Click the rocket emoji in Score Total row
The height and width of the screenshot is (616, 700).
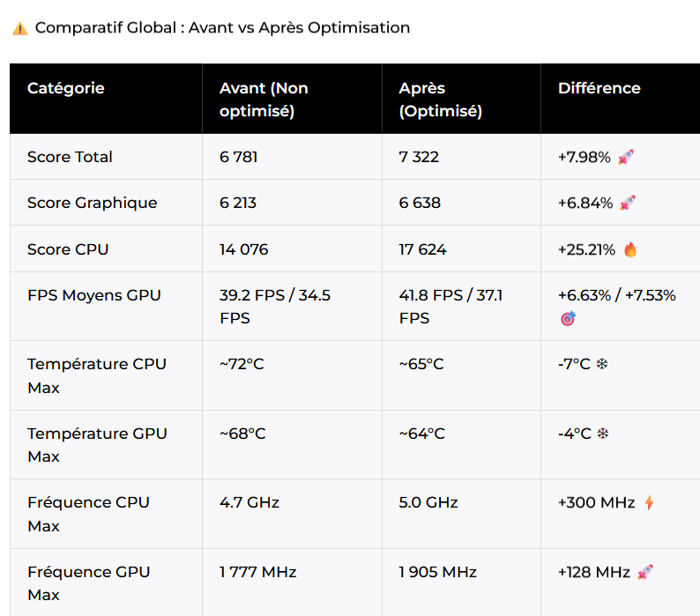pyautogui.click(x=625, y=157)
